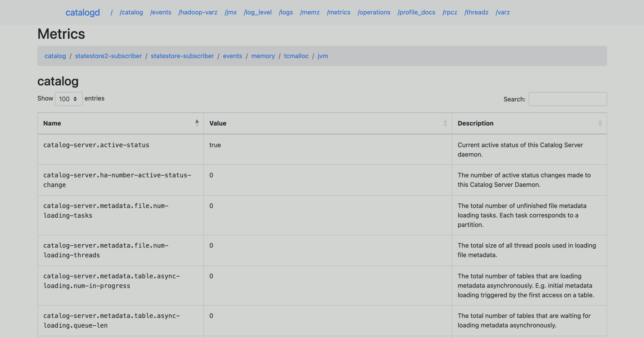Select value 0 in ha-number-active-status-change row
Screen dimensions: 644x338
click(211, 175)
